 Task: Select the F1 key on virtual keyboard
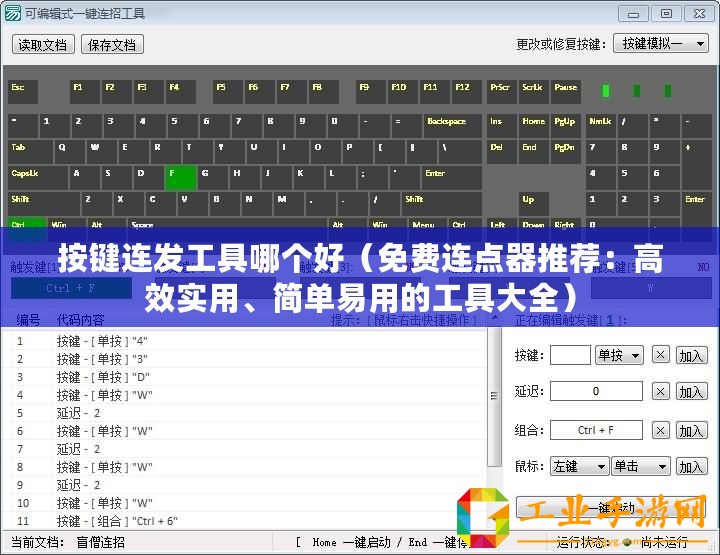coord(85,92)
